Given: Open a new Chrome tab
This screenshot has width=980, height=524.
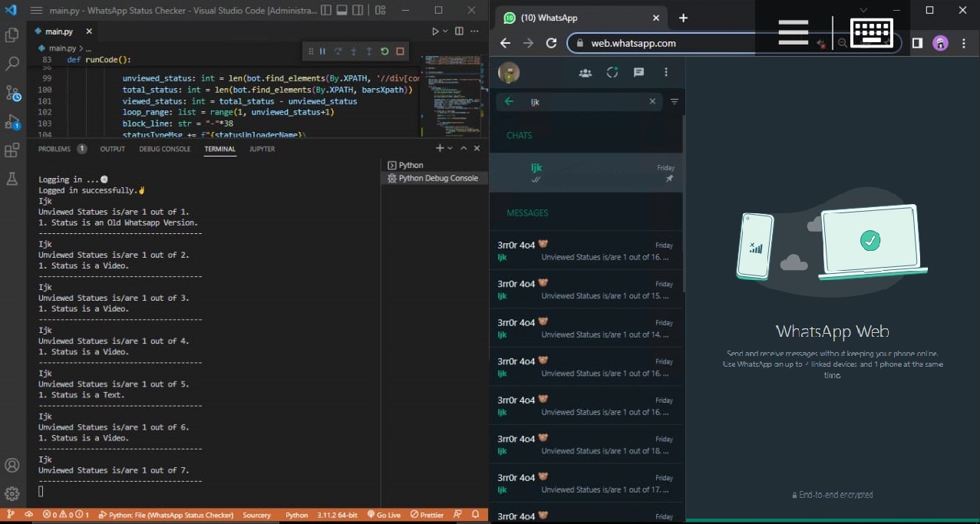Looking at the screenshot, I should tap(683, 17).
